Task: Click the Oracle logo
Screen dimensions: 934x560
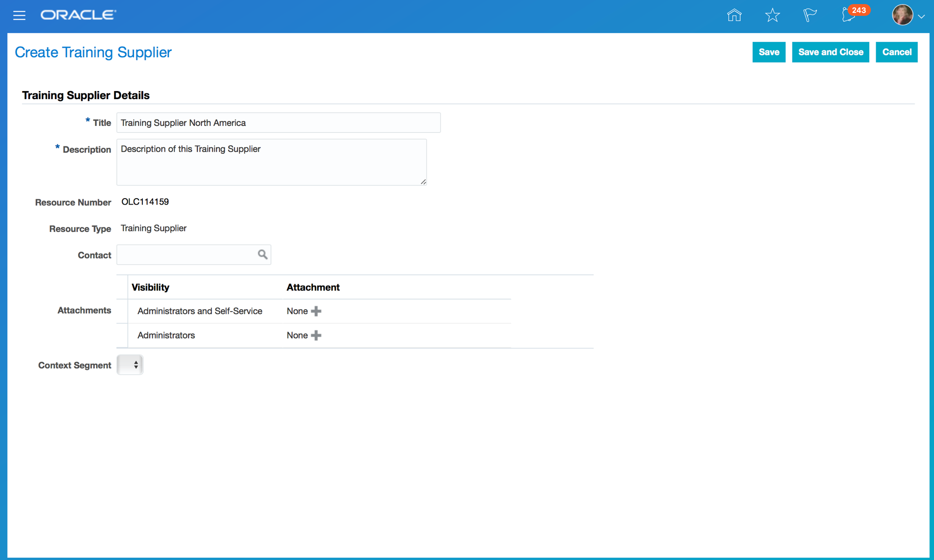Action: tap(78, 15)
